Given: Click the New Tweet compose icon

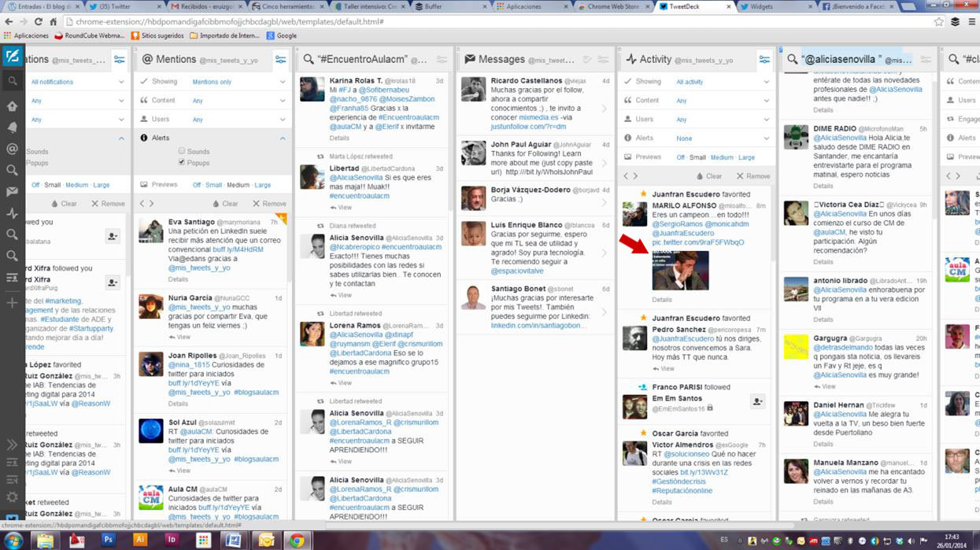Looking at the screenshot, I should pos(12,57).
